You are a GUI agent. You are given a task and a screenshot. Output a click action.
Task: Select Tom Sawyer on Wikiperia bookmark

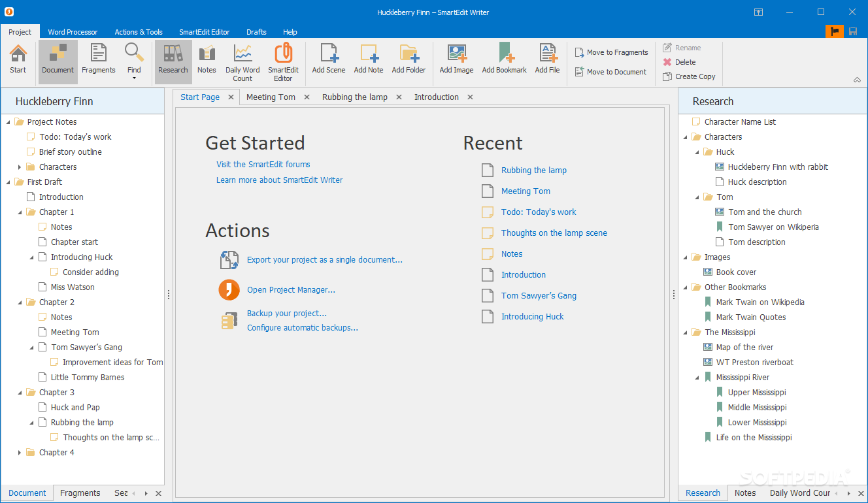(773, 227)
